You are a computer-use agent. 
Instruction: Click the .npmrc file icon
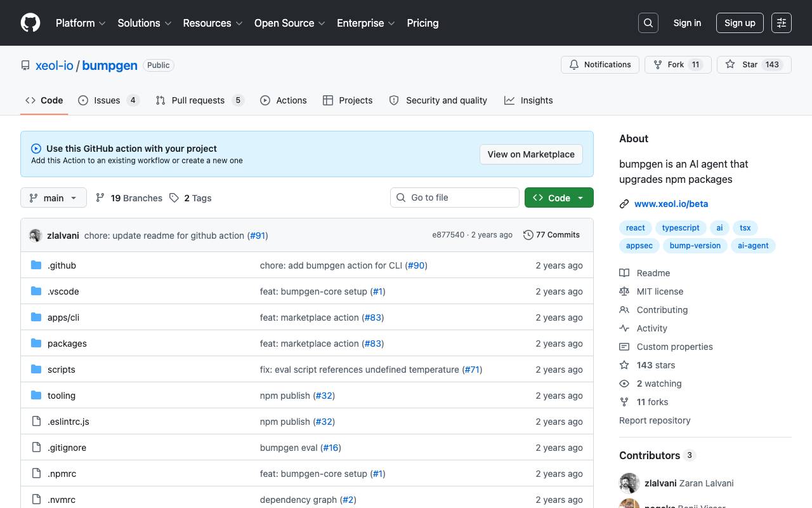(x=36, y=474)
